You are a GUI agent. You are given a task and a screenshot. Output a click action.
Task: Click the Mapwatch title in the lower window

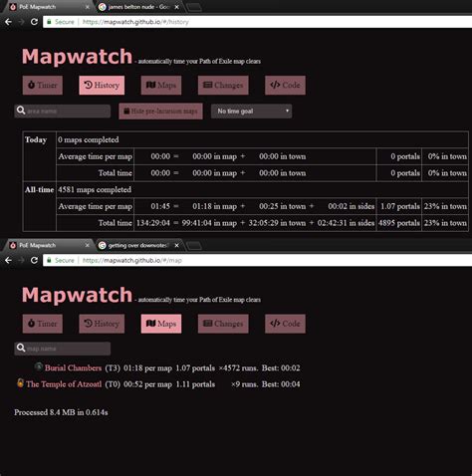(77, 295)
